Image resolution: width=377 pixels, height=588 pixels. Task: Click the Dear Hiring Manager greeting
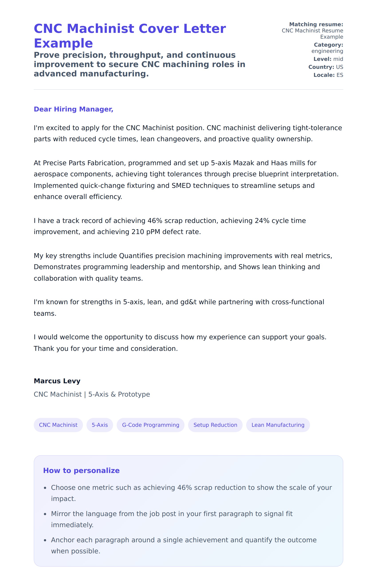click(x=73, y=109)
